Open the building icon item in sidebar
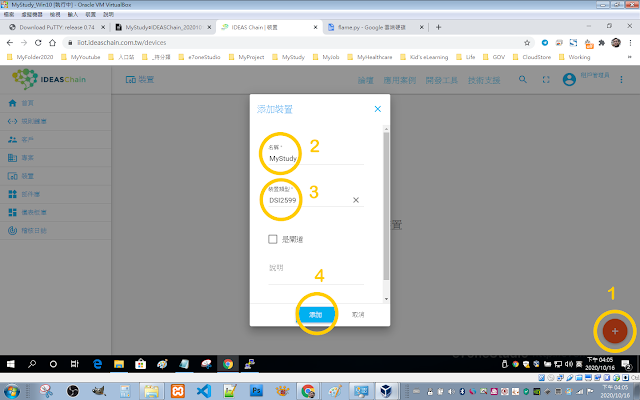Screen dimensions: 640x400 (x=13, y=158)
